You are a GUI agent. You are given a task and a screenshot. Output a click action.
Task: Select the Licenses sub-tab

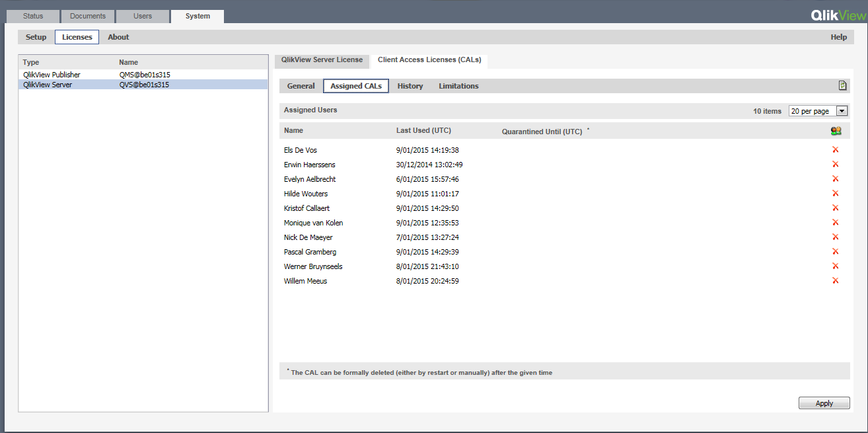coord(77,37)
